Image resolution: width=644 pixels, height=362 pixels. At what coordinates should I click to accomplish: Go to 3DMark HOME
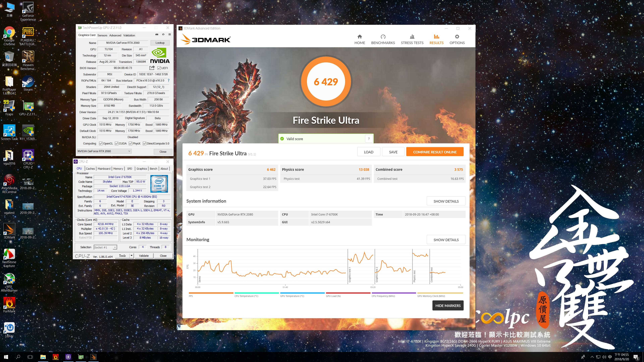[x=360, y=40]
